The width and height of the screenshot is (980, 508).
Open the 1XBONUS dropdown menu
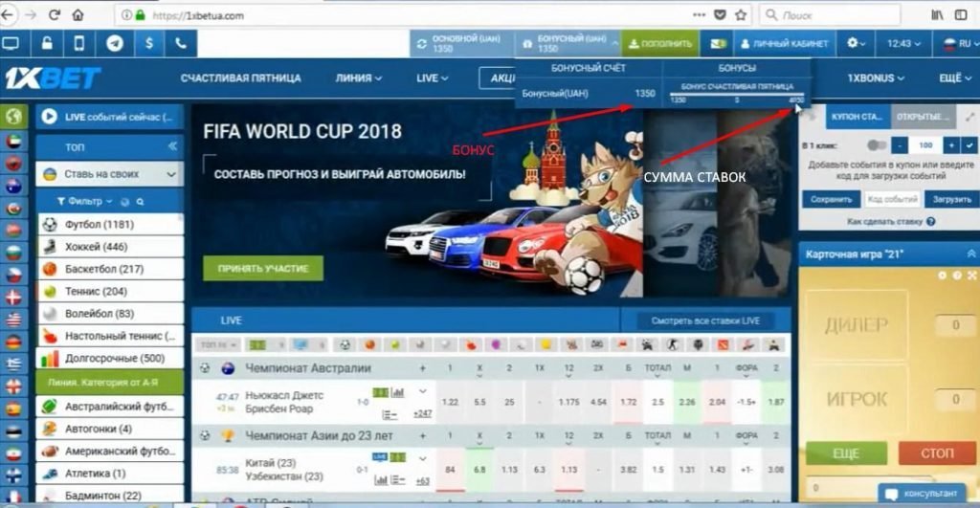point(875,78)
